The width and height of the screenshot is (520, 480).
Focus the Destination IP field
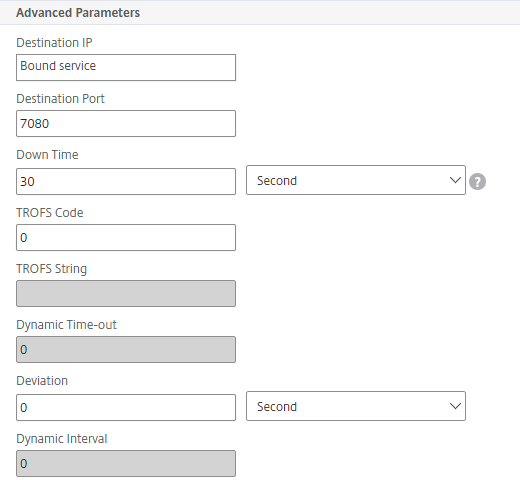click(x=126, y=67)
